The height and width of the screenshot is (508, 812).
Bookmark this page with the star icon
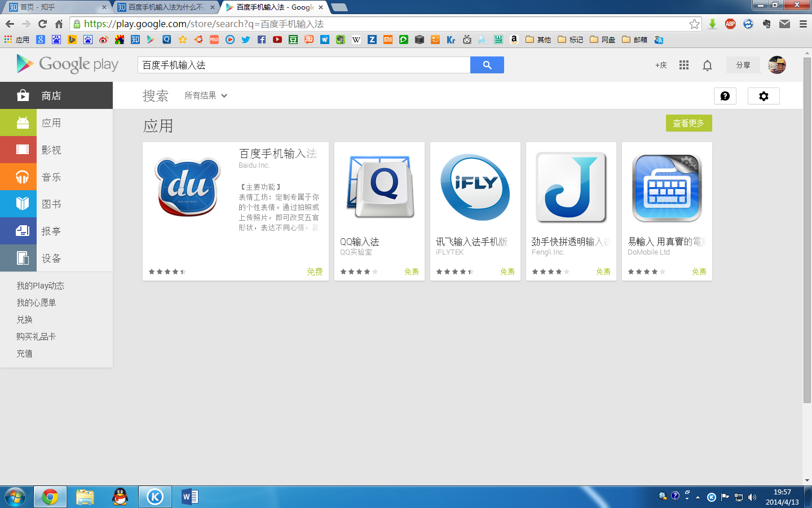[x=694, y=24]
